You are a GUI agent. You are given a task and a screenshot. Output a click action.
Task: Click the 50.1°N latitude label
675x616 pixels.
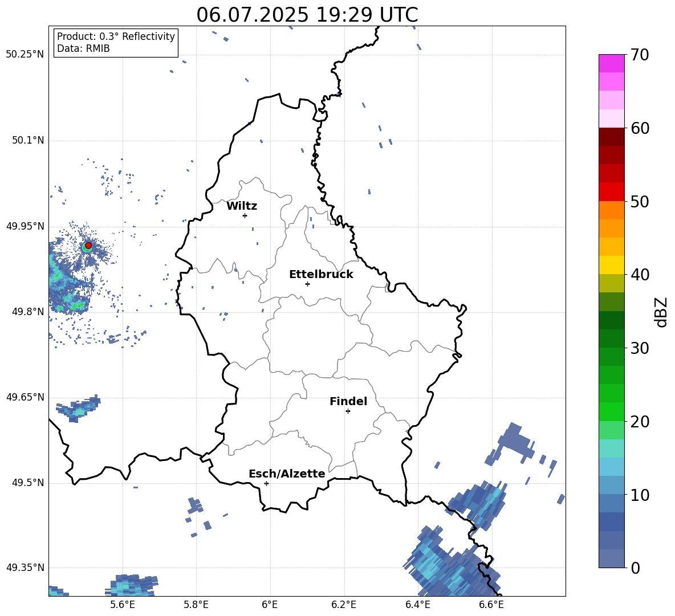click(x=28, y=140)
